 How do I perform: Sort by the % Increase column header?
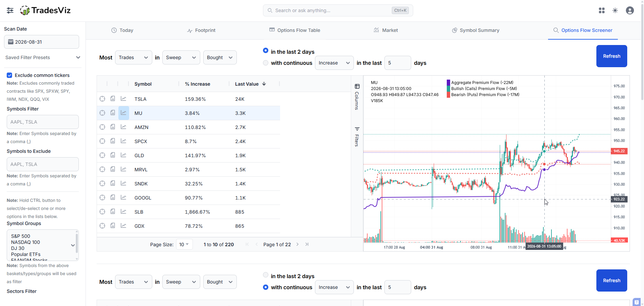click(x=198, y=84)
